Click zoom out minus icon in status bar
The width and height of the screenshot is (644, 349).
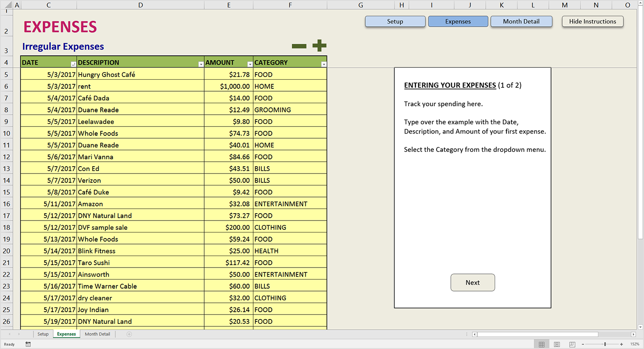point(583,344)
